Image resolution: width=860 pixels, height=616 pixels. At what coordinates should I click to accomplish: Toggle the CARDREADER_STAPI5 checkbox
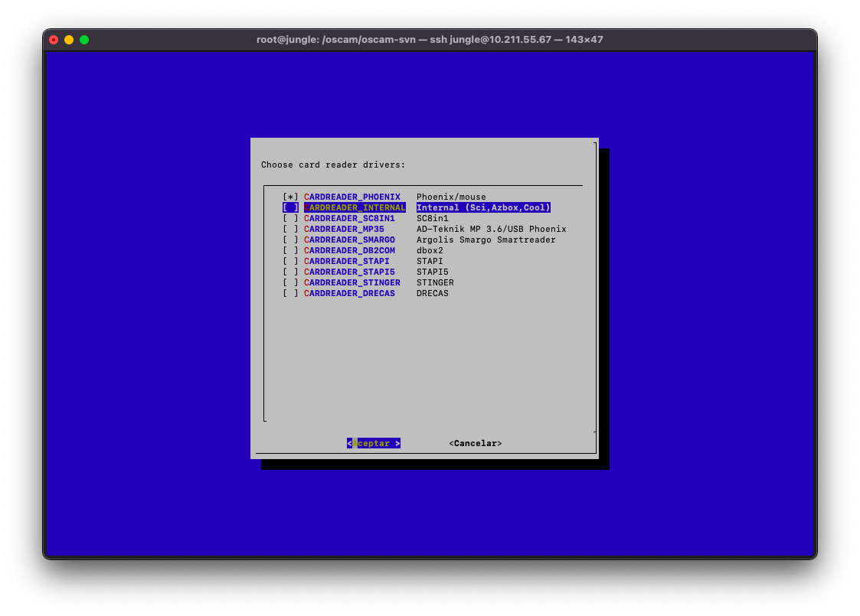(x=290, y=272)
